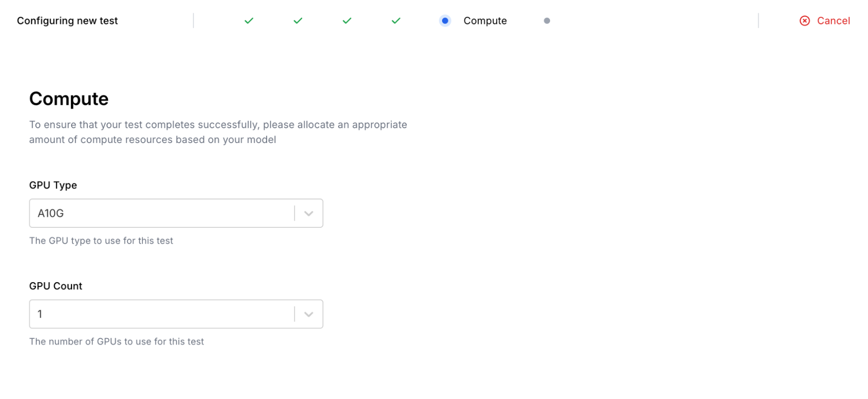Click the Configuring new test title
The image size is (868, 399).
click(67, 21)
